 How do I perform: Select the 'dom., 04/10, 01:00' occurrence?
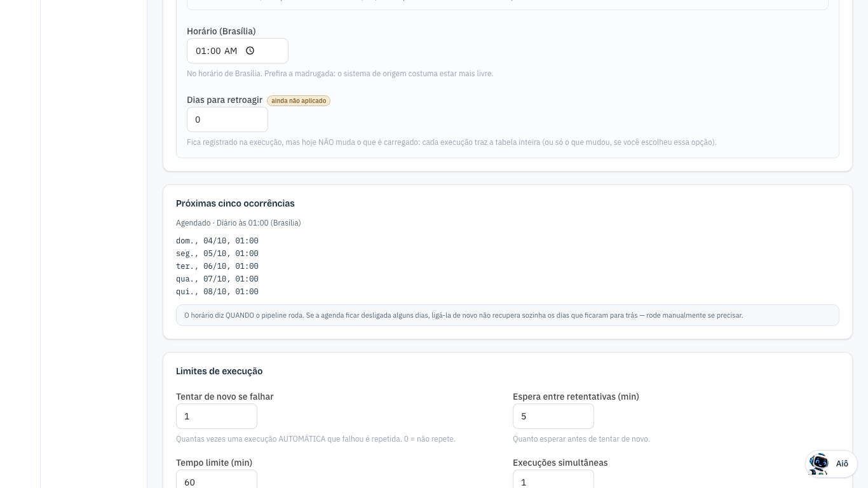tap(217, 241)
